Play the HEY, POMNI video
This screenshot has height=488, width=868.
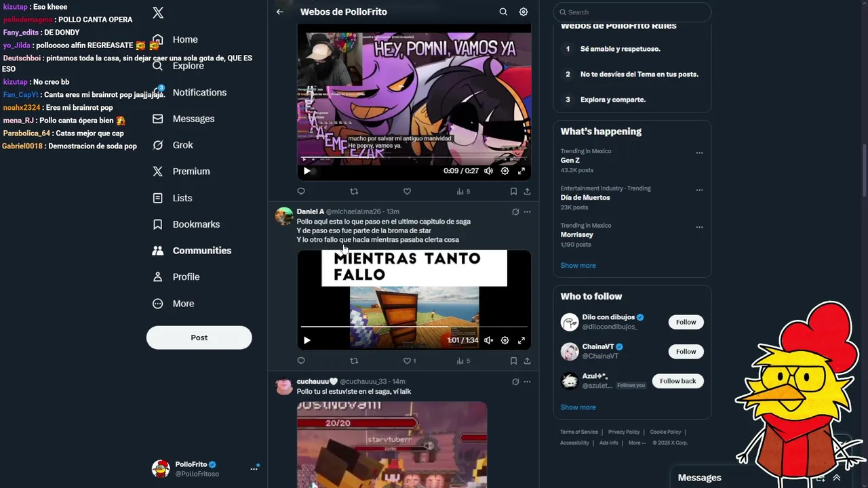[x=307, y=171]
